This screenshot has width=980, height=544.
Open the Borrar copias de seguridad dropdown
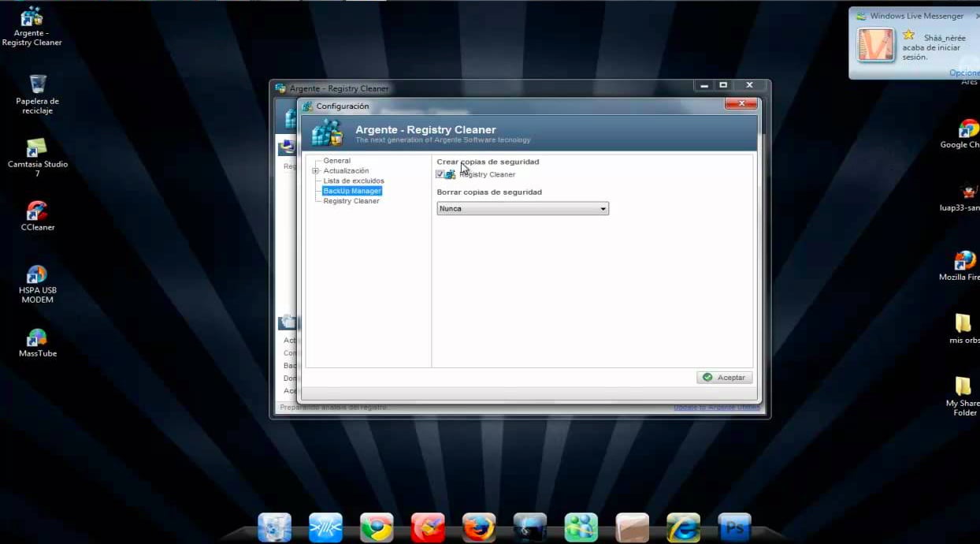click(522, 209)
